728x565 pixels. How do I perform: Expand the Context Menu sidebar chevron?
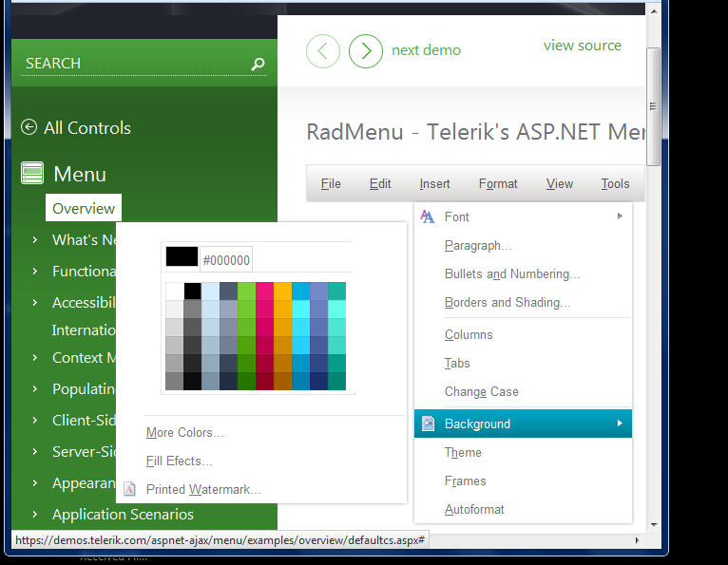click(35, 358)
